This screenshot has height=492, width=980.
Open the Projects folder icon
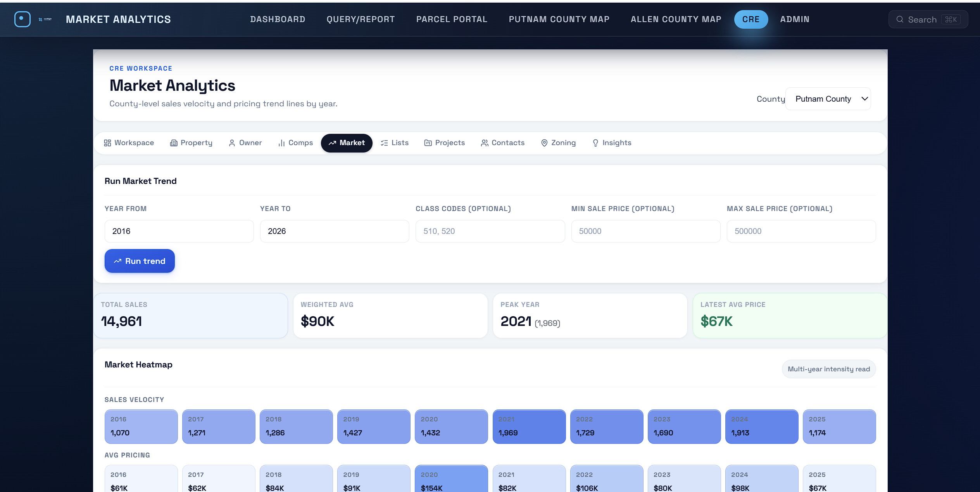(x=428, y=143)
